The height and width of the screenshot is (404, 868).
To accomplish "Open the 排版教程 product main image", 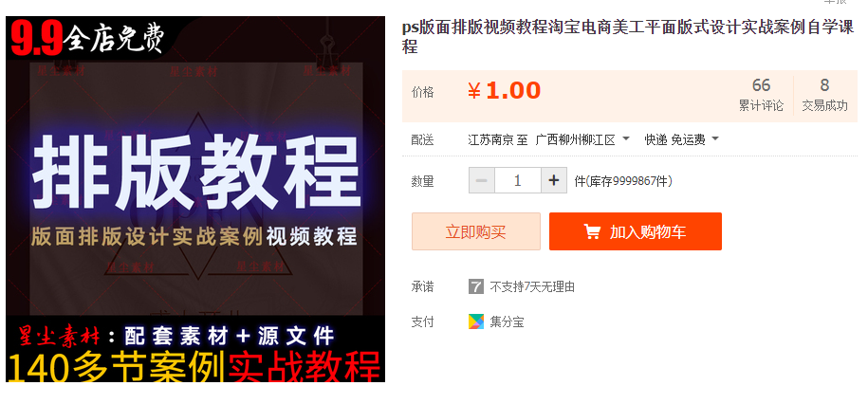I will tap(195, 199).
